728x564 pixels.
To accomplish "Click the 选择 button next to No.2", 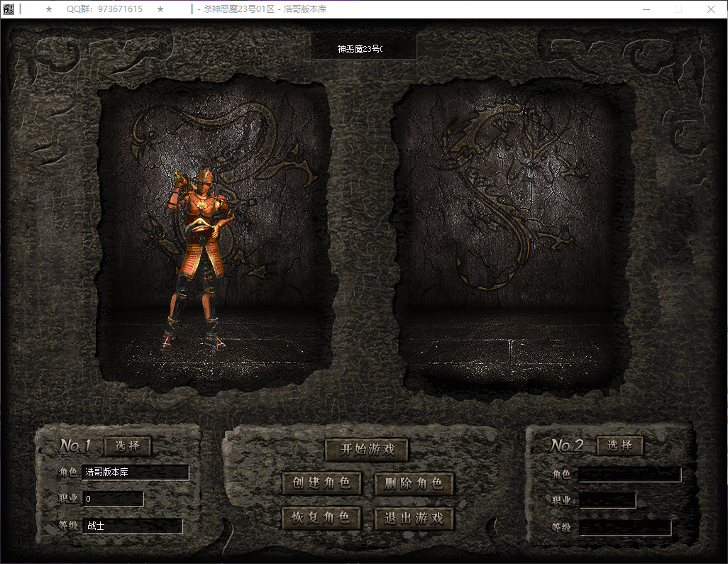I will 619,446.
